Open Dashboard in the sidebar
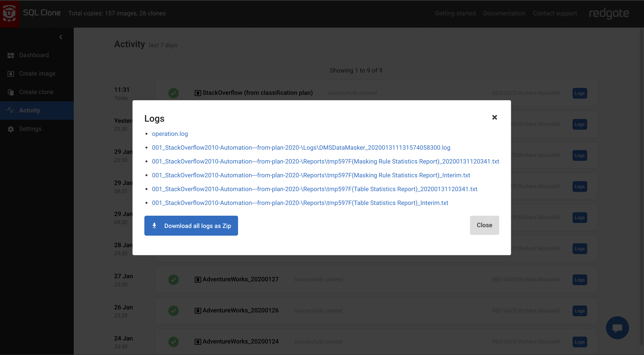The image size is (644, 355). (x=37, y=55)
